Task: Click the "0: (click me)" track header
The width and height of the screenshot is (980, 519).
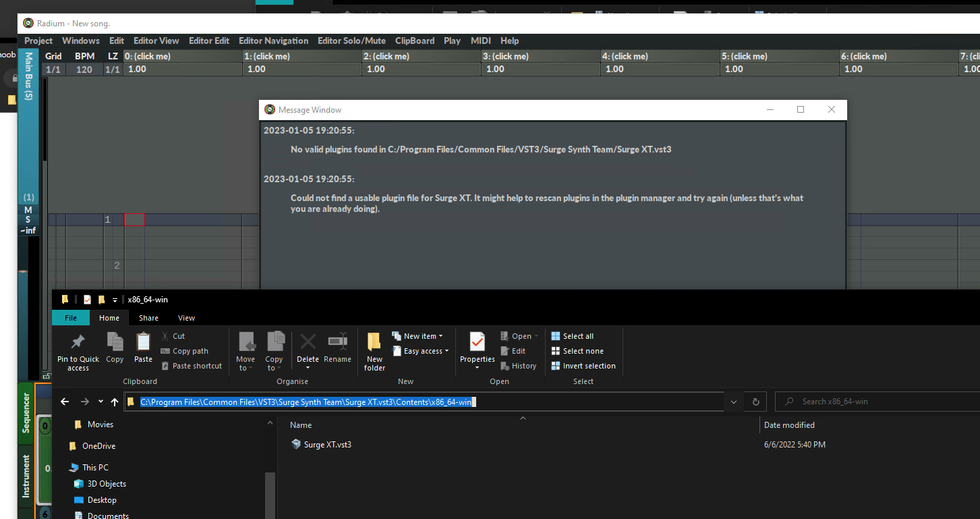Action: (x=182, y=56)
